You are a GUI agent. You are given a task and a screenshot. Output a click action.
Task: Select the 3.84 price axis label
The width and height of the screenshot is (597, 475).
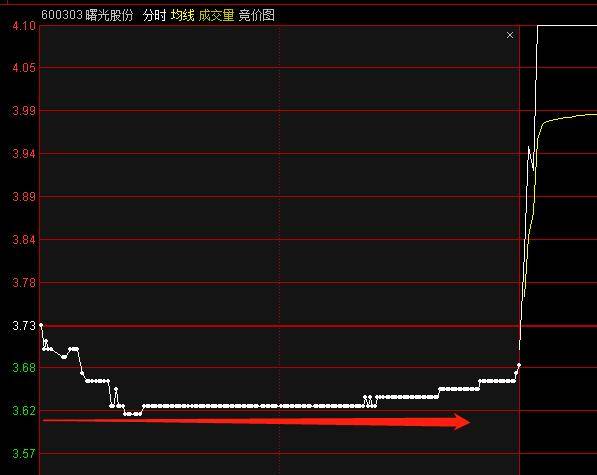(24, 240)
